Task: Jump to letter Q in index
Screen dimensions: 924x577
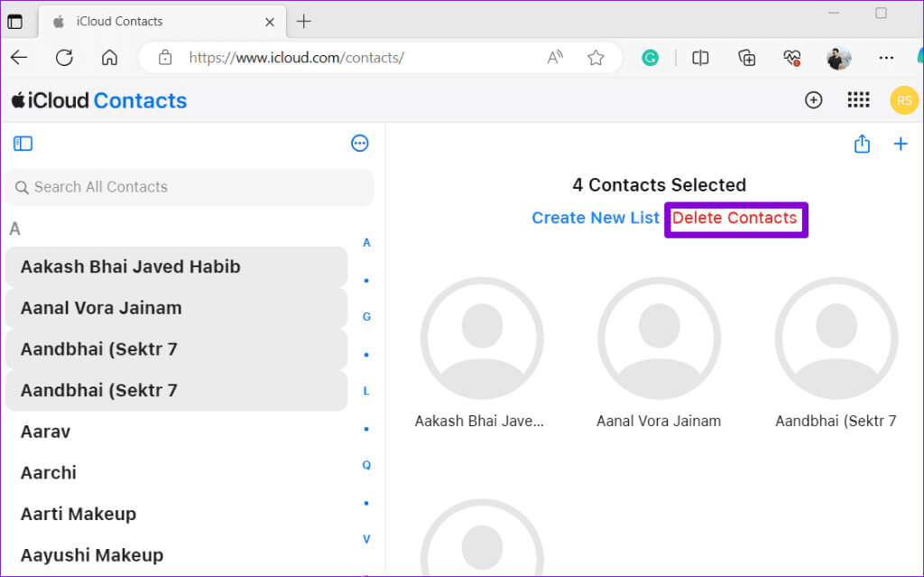Action: tap(366, 465)
